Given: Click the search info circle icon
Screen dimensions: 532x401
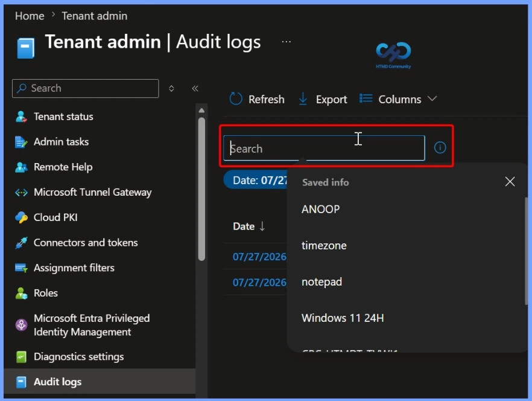Looking at the screenshot, I should coord(440,147).
